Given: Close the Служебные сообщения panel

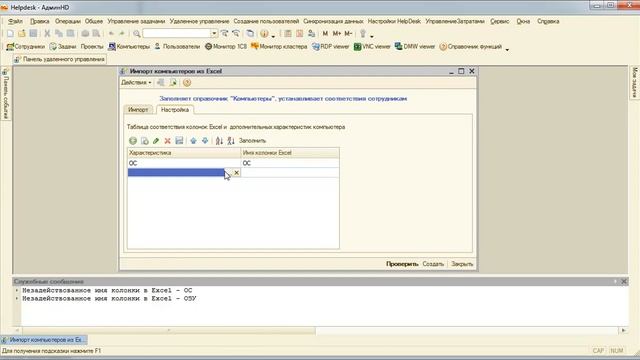Looking at the screenshot, I should click(x=624, y=282).
